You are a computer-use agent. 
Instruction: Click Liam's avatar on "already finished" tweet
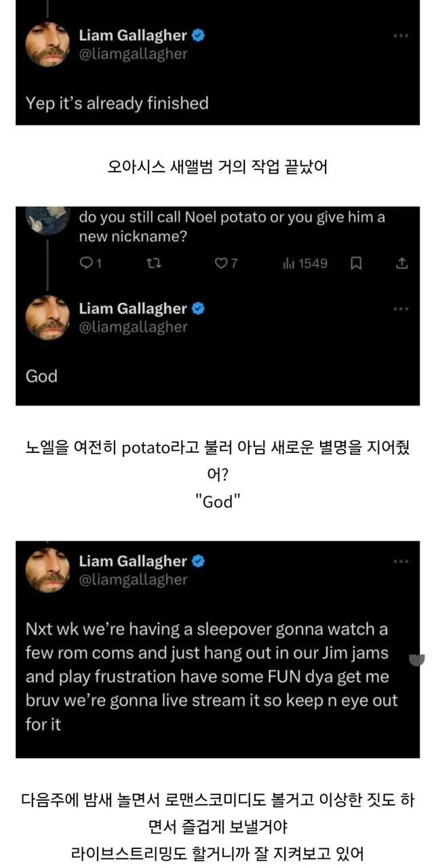pyautogui.click(x=47, y=46)
